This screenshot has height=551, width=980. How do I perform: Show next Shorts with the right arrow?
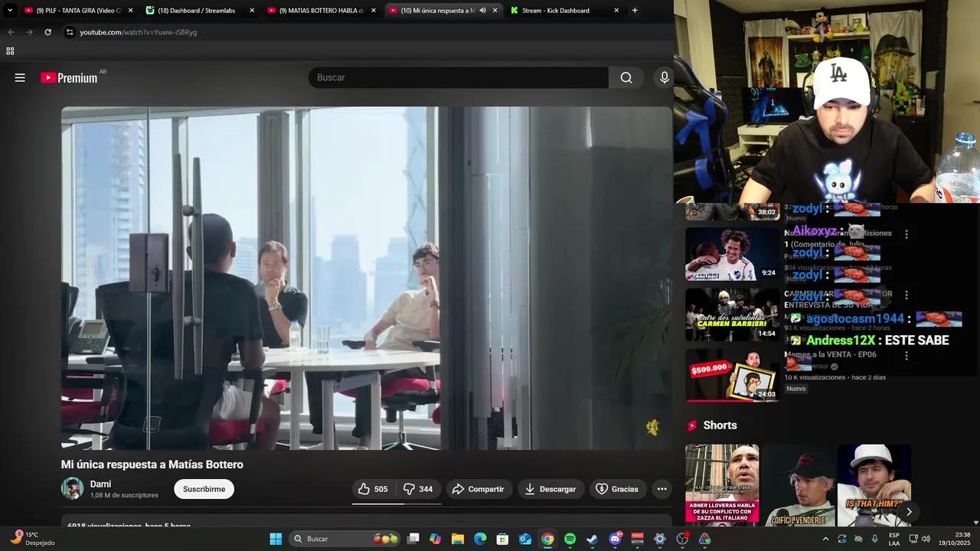pos(909,511)
